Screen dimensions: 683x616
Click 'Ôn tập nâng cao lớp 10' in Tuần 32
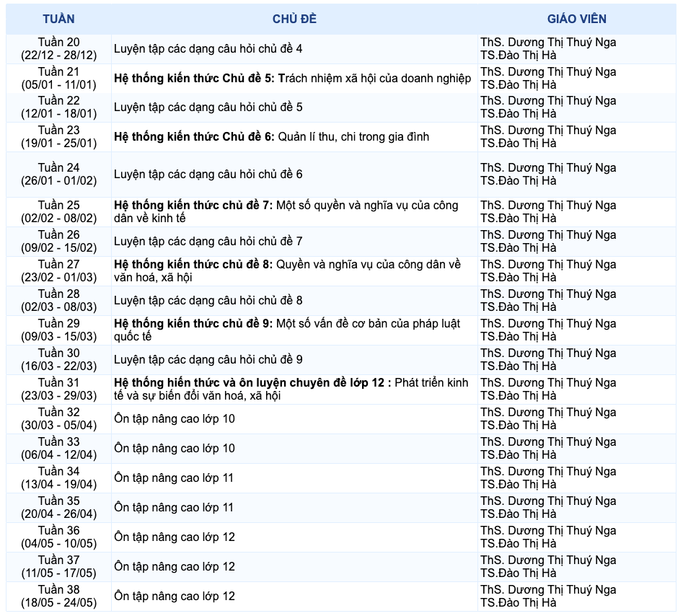pos(174,419)
